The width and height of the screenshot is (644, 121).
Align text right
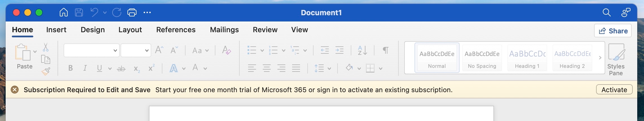point(281,68)
